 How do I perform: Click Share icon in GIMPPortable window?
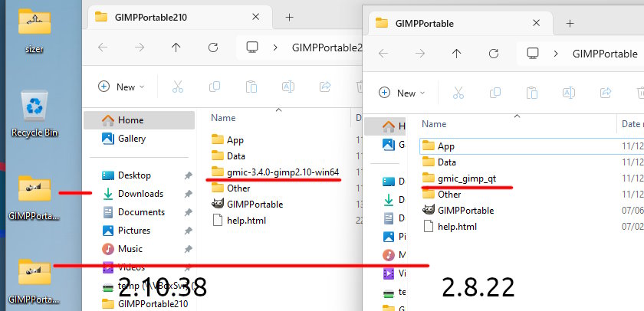(x=606, y=93)
